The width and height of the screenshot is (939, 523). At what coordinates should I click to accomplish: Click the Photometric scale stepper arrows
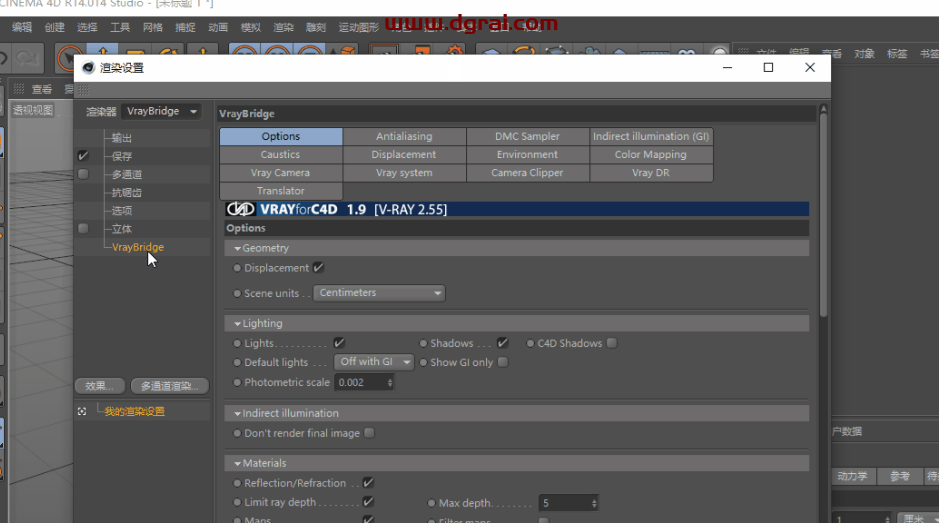[x=390, y=382]
